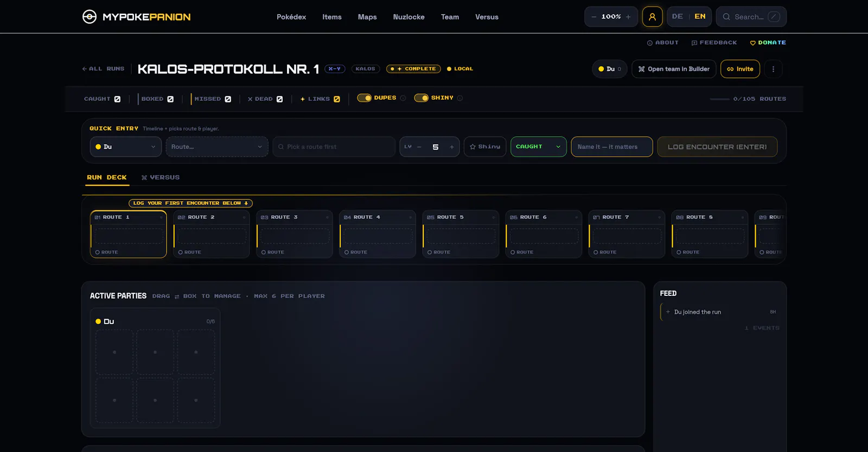Decrease level with the LV minus stepper
The height and width of the screenshot is (452, 868).
[x=419, y=147]
